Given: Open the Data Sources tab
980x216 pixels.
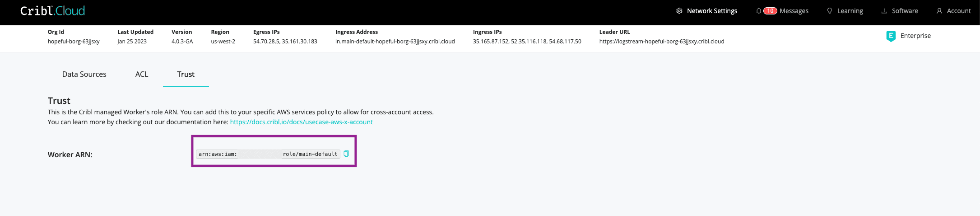Looking at the screenshot, I should [x=84, y=74].
